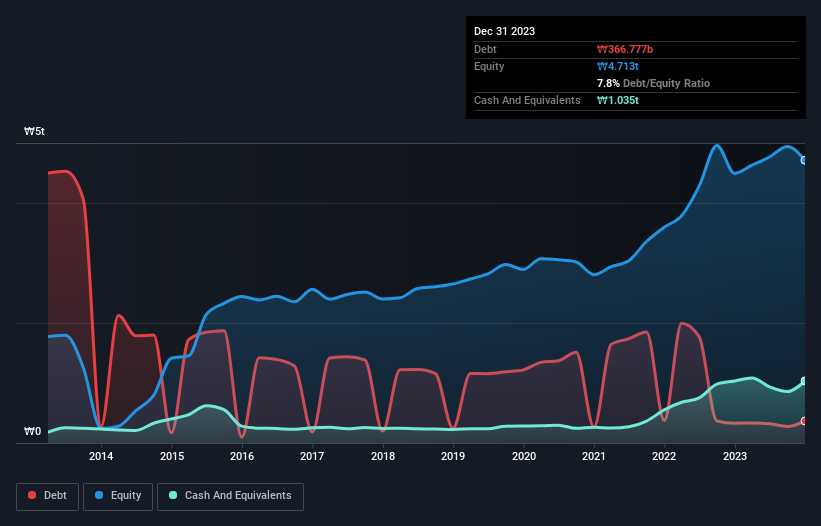Screen dimensions: 821x526
Task: Click the 2014 x-axis label
Action: 101,456
